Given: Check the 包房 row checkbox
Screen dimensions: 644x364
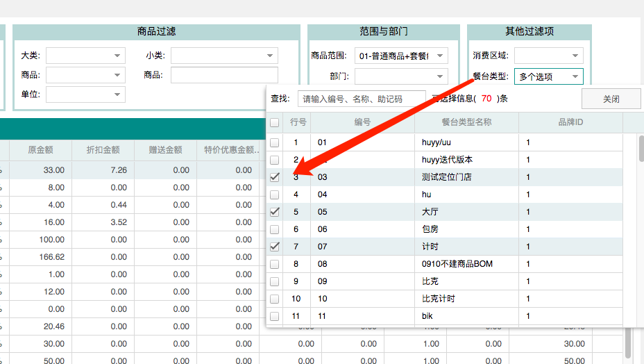Looking at the screenshot, I should point(275,229).
